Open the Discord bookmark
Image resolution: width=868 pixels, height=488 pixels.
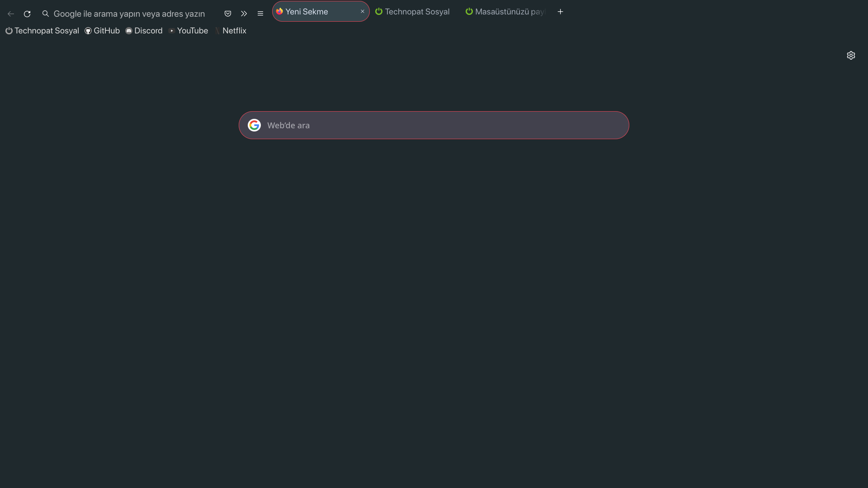click(x=144, y=31)
